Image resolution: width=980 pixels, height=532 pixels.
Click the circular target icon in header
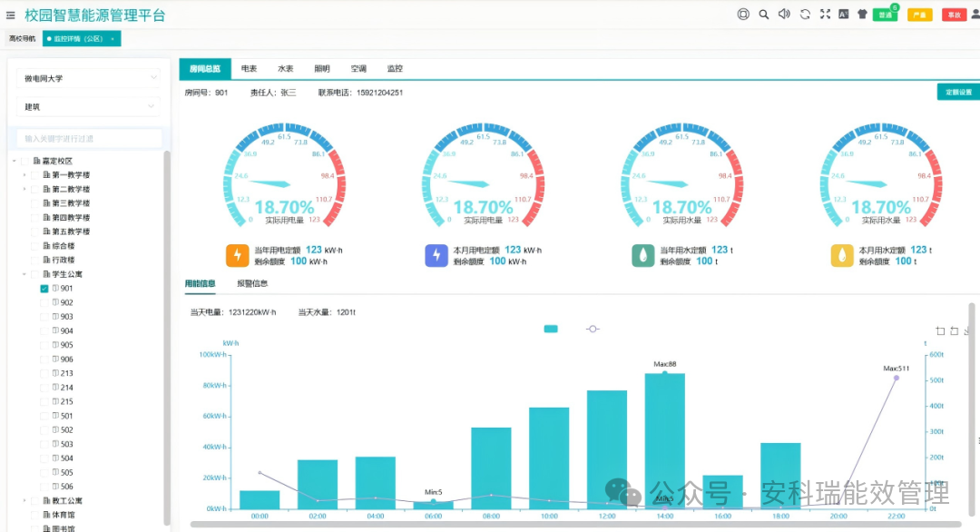click(x=743, y=15)
